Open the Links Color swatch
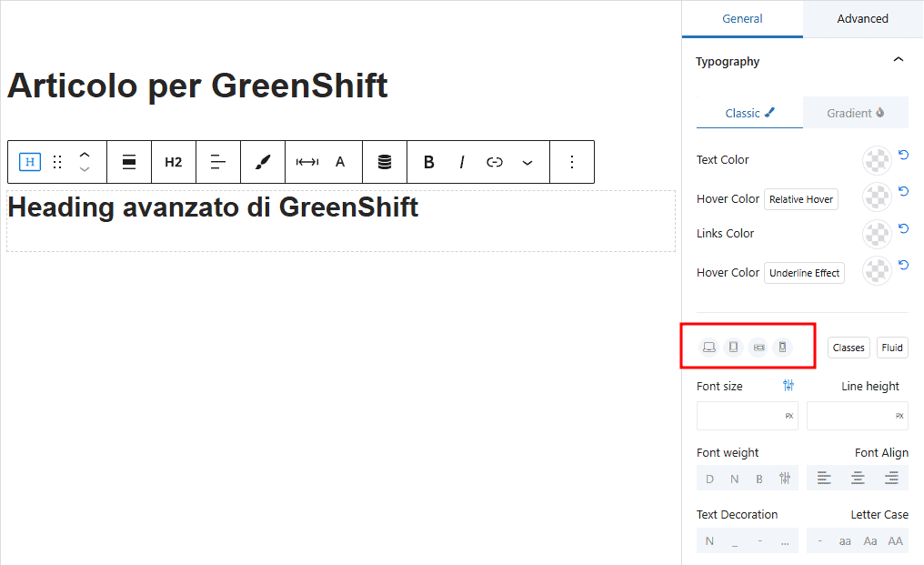The height and width of the screenshot is (565, 924). coord(877,234)
